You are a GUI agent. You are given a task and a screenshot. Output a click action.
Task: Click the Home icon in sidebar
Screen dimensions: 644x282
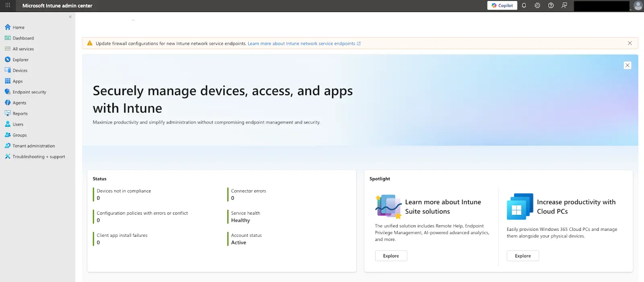pyautogui.click(x=8, y=27)
